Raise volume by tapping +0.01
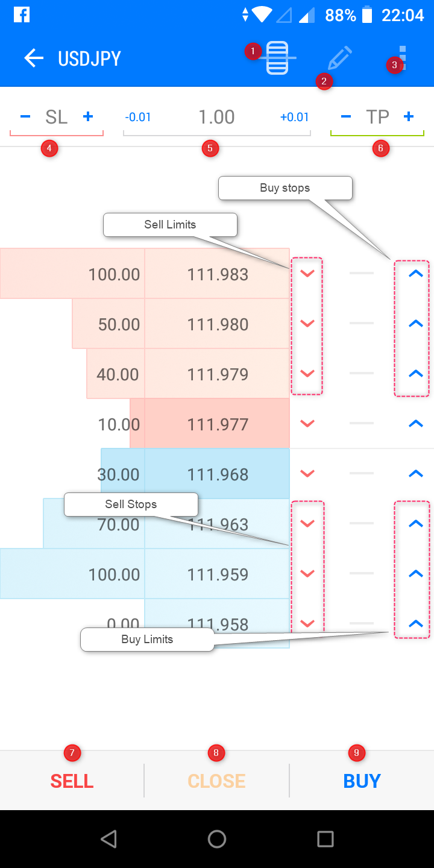The image size is (434, 868). pos(294,117)
